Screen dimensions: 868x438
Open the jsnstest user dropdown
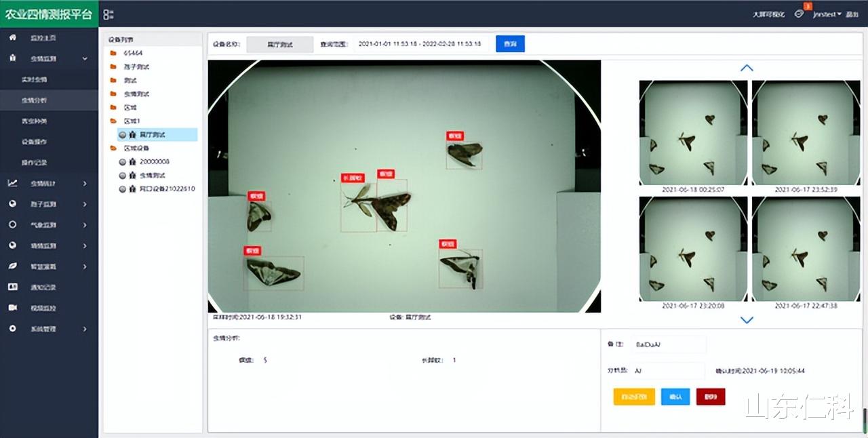point(827,14)
